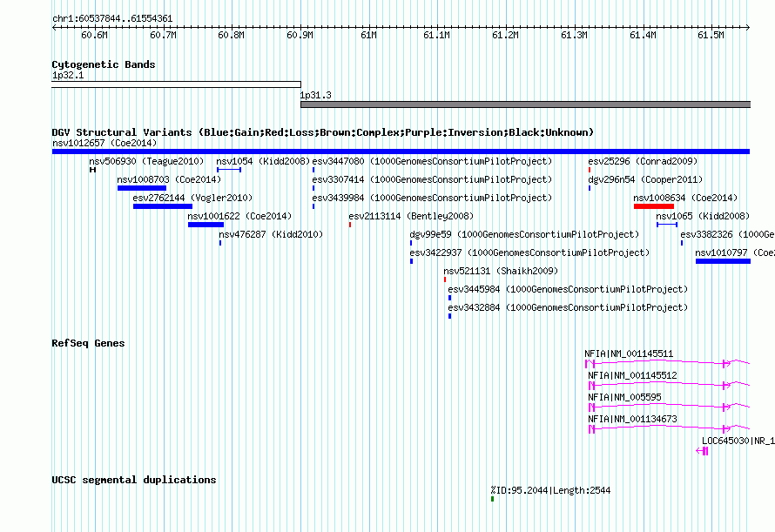Viewport: 775px width, 532px height.
Task: Click the blue marker under nsv476287
Action: [x=220, y=243]
